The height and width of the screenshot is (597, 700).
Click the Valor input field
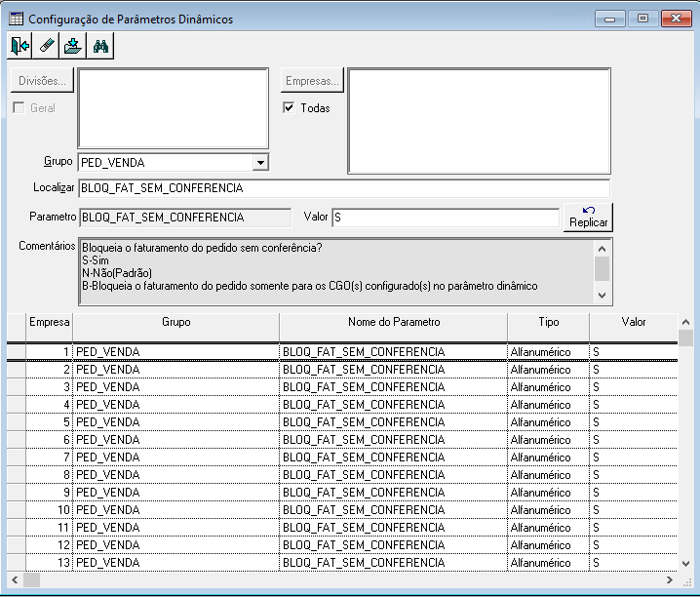pos(446,218)
